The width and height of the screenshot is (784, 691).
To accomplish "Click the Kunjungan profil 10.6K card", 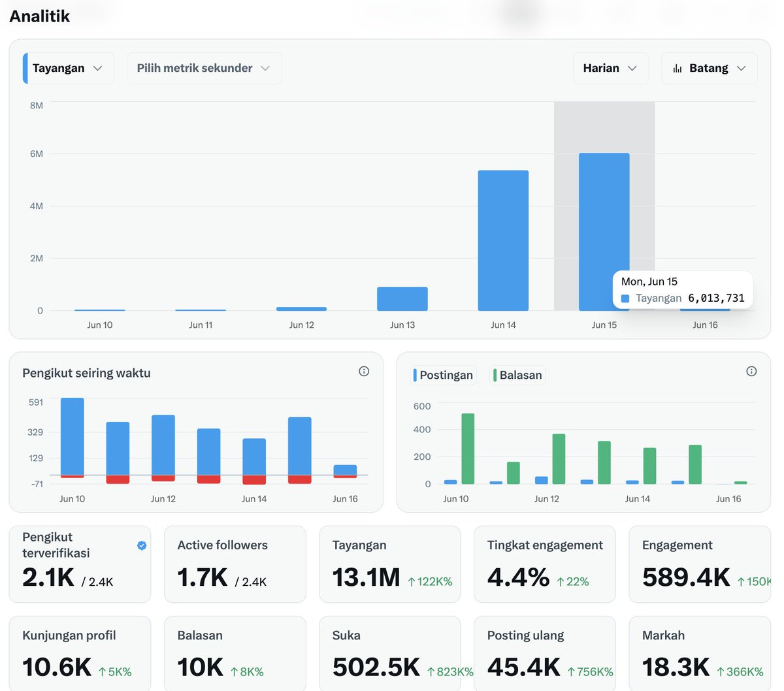I will (x=80, y=653).
